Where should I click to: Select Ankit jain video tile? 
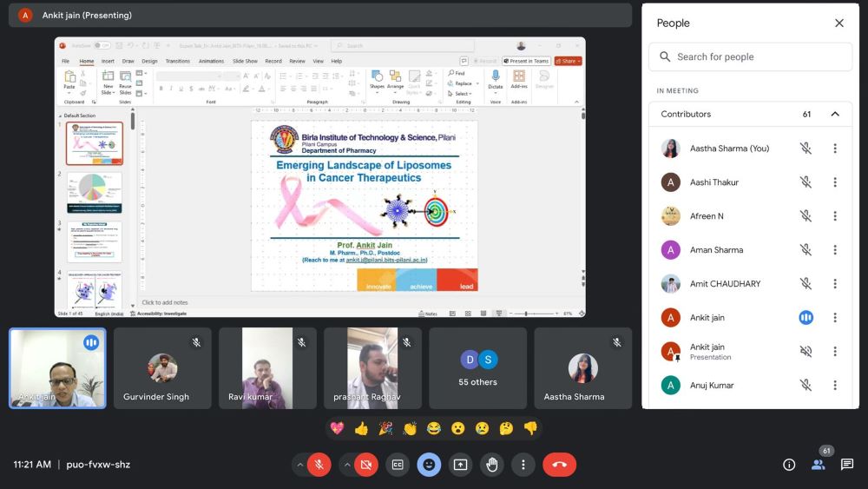click(x=57, y=368)
